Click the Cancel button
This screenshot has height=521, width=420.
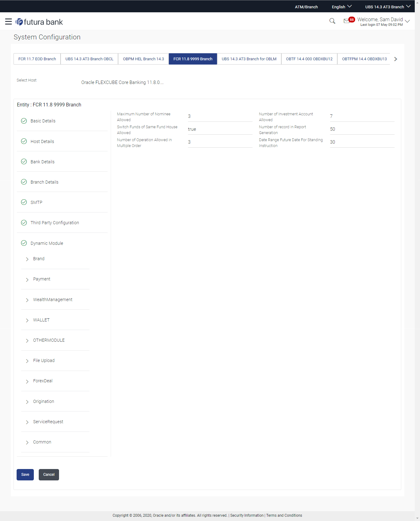click(x=49, y=475)
